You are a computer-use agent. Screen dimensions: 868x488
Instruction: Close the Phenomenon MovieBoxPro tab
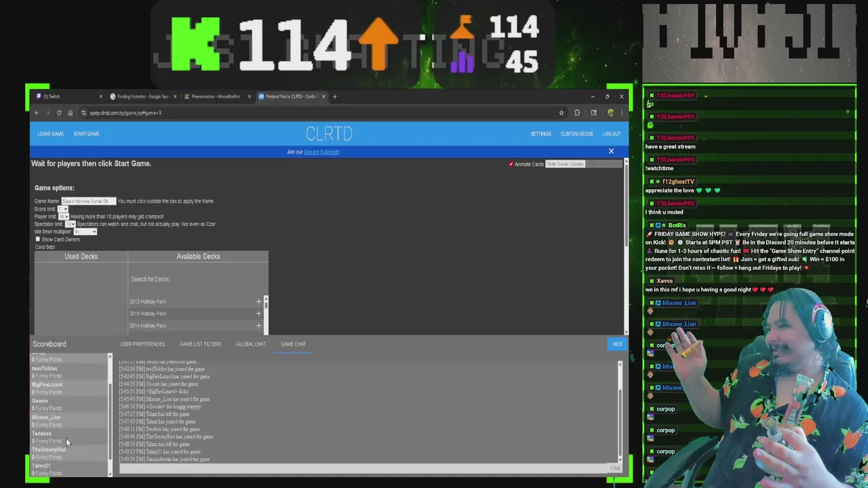coord(249,96)
